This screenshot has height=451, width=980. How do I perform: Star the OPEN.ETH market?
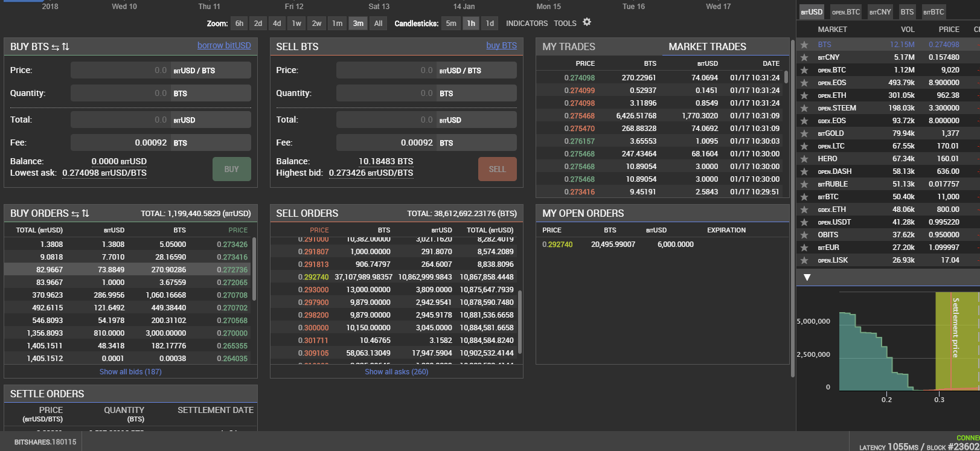click(804, 95)
